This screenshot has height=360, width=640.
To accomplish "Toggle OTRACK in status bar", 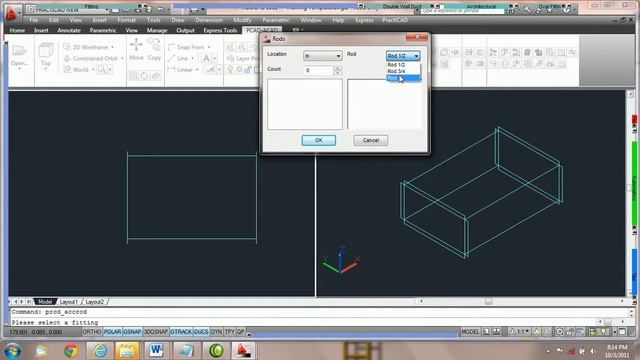I will tap(181, 332).
